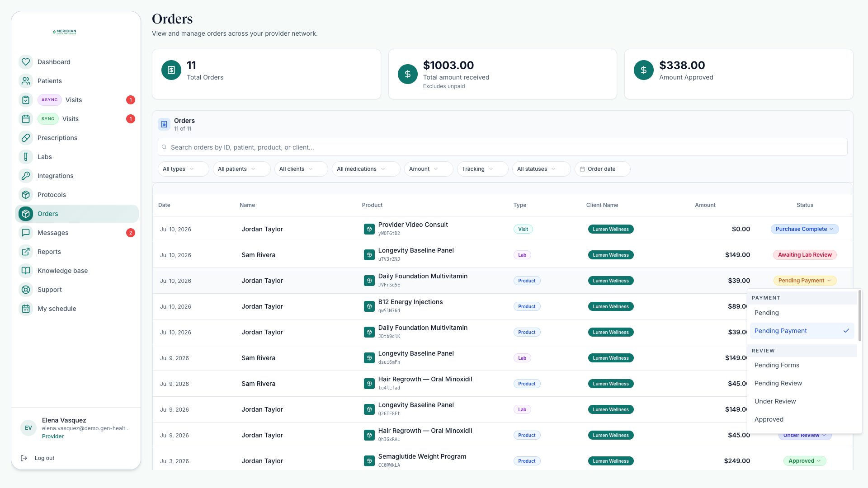Click the Awaiting Lab Review status badge
The height and width of the screenshot is (488, 868).
(x=805, y=255)
